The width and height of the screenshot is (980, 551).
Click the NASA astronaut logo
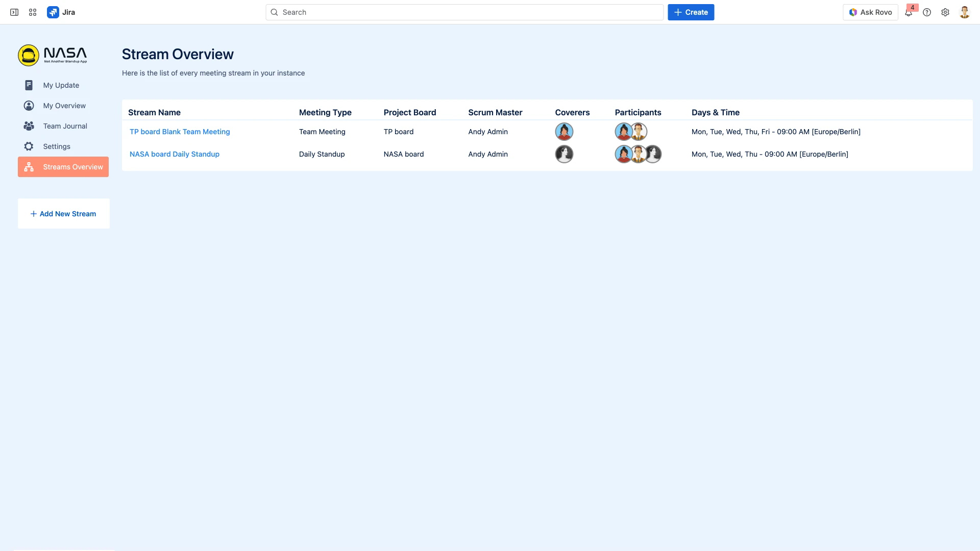pyautogui.click(x=29, y=55)
